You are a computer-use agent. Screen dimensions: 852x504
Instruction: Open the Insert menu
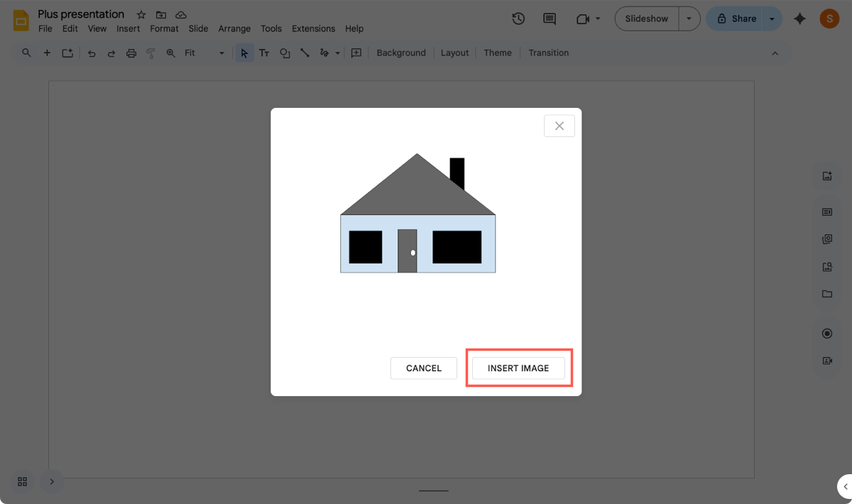129,29
